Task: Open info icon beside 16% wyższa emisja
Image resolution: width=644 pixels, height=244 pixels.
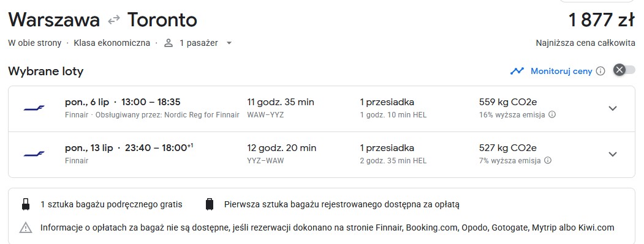Action: (x=553, y=114)
